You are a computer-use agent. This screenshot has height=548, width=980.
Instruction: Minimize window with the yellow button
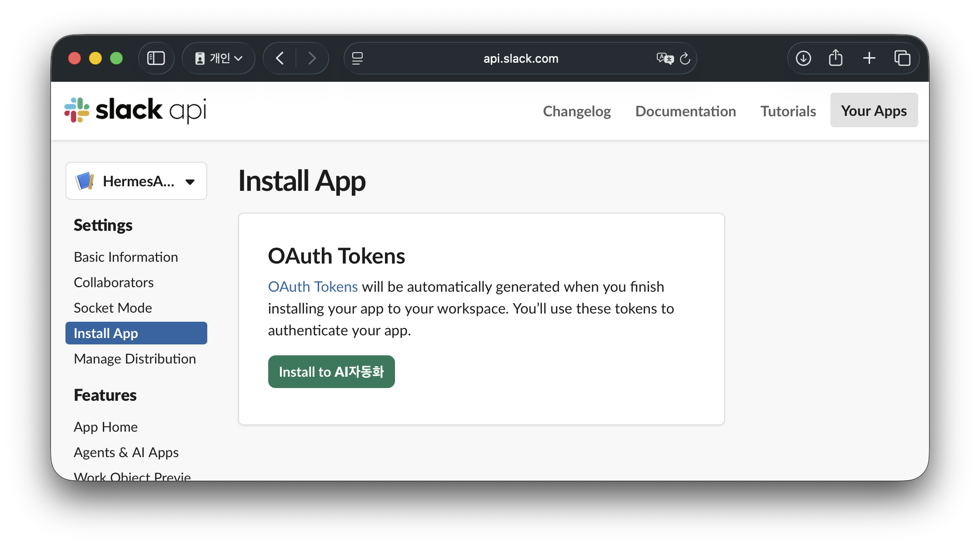[x=95, y=58]
